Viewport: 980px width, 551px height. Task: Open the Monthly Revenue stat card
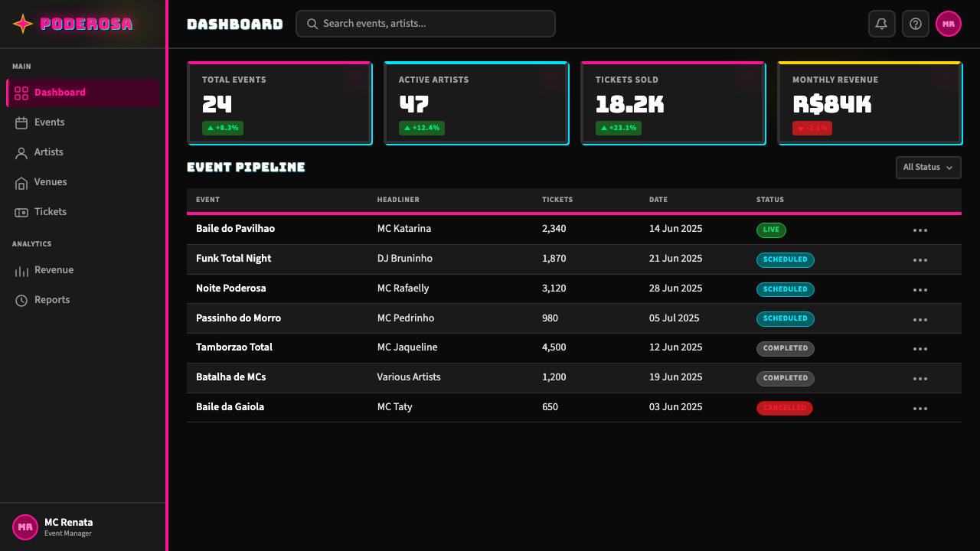[870, 103]
